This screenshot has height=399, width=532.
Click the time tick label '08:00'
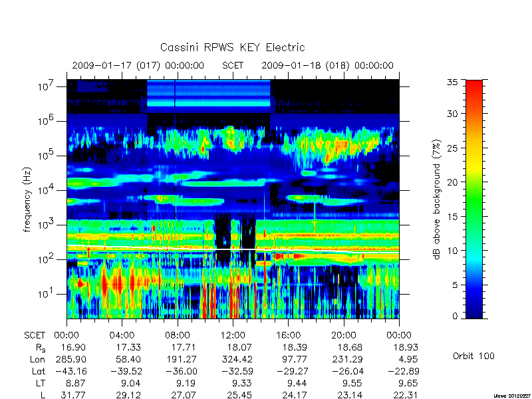pyautogui.click(x=178, y=335)
